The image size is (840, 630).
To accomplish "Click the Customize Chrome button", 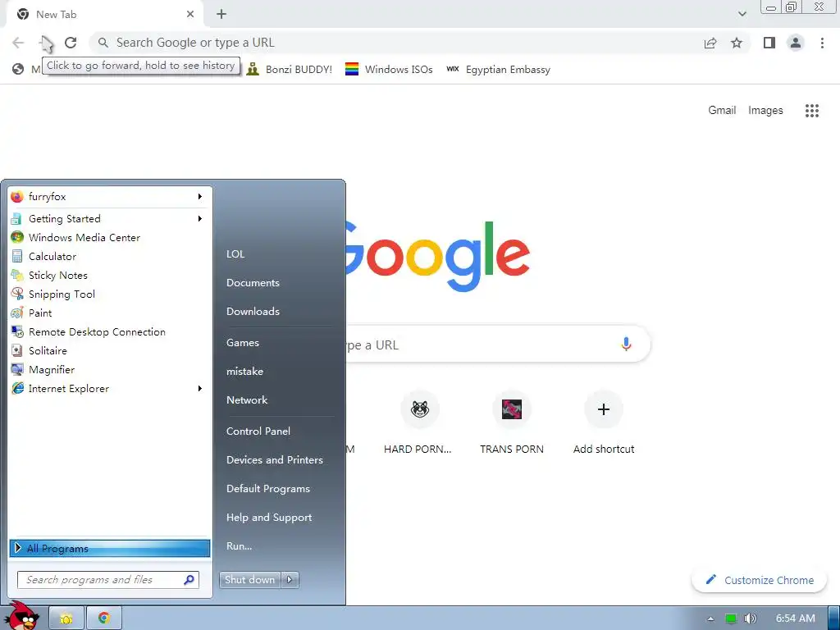I will coord(759,580).
